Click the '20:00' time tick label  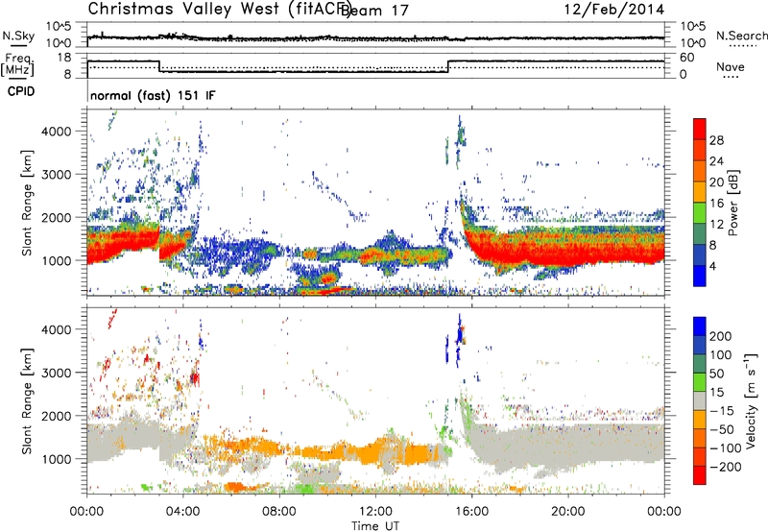click(x=568, y=511)
